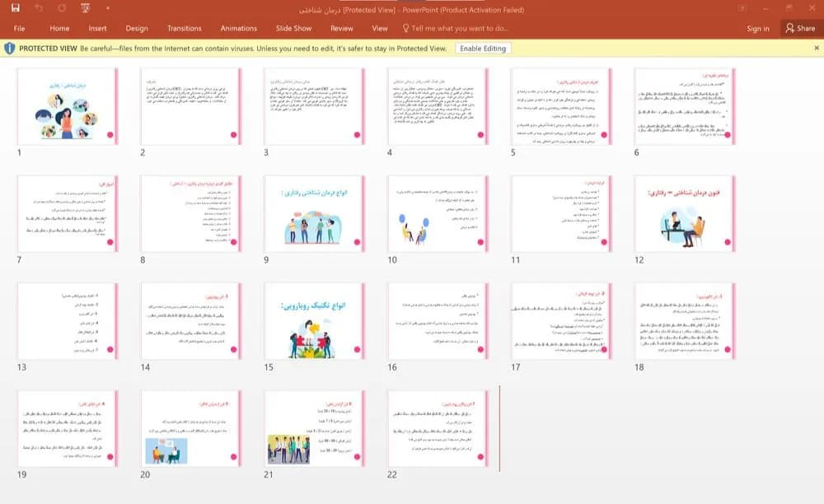Select slide 12 thumbnail
This screenshot has height=504, width=824.
tap(685, 213)
